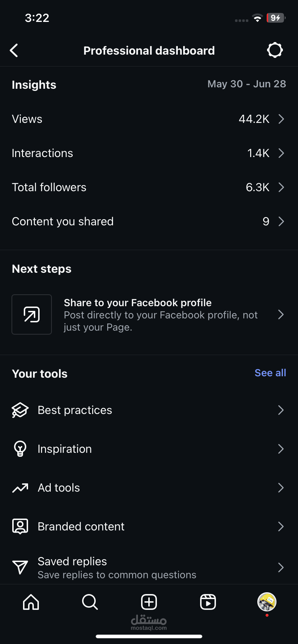Open the Search magnifier tab
The image size is (298, 644).
tap(90, 602)
